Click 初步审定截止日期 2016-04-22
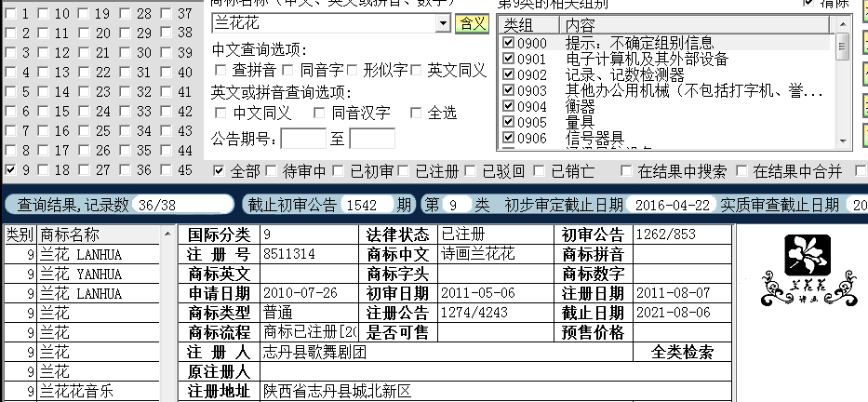The height and width of the screenshot is (402, 868). [x=672, y=205]
